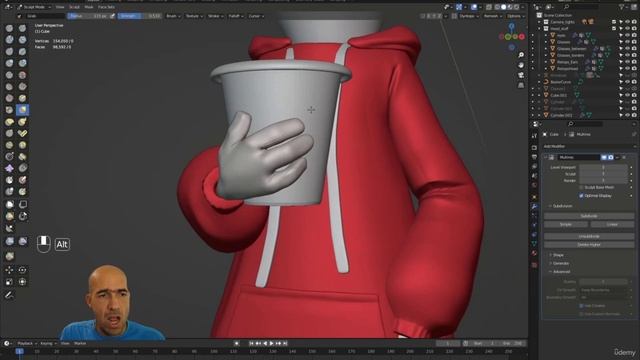640x360 pixels.
Task: Click the Delete Higher button
Action: click(x=589, y=244)
